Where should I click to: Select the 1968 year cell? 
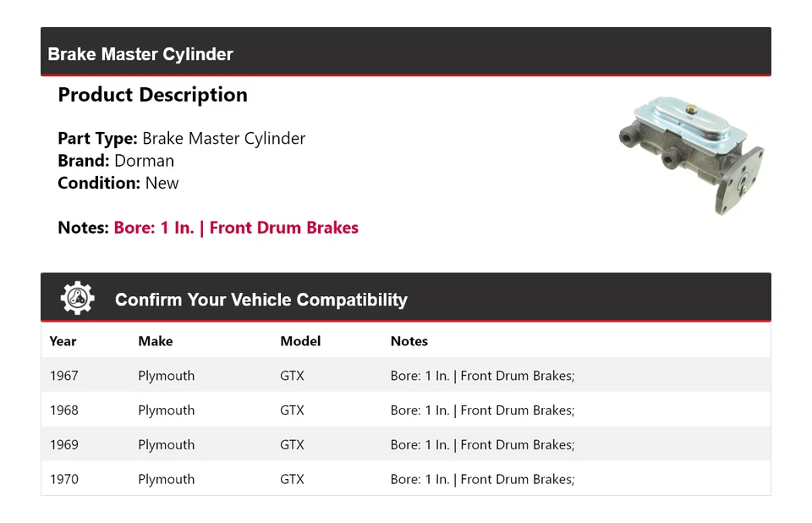(63, 410)
